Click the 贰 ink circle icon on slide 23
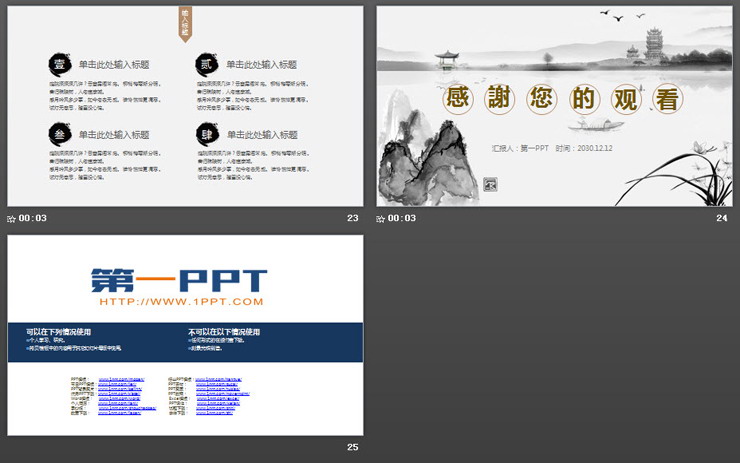This screenshot has width=740, height=463. [207, 64]
